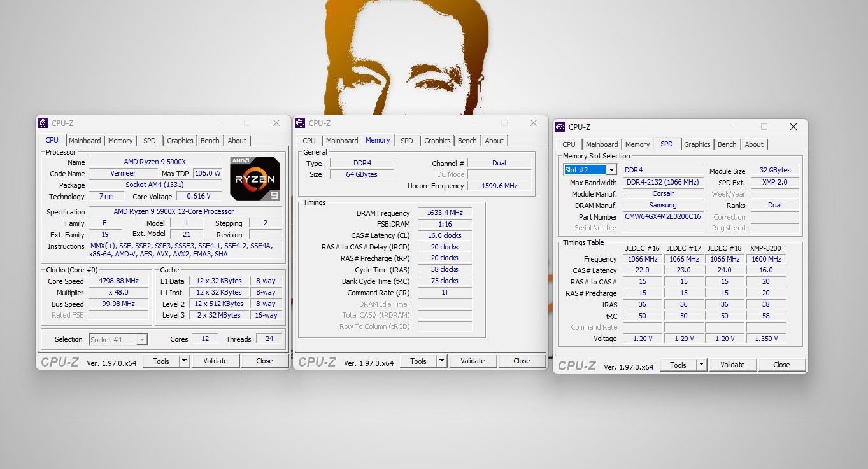Click XMP-3200 frequency cell 1600 MHz
868x469 pixels.
[766, 259]
